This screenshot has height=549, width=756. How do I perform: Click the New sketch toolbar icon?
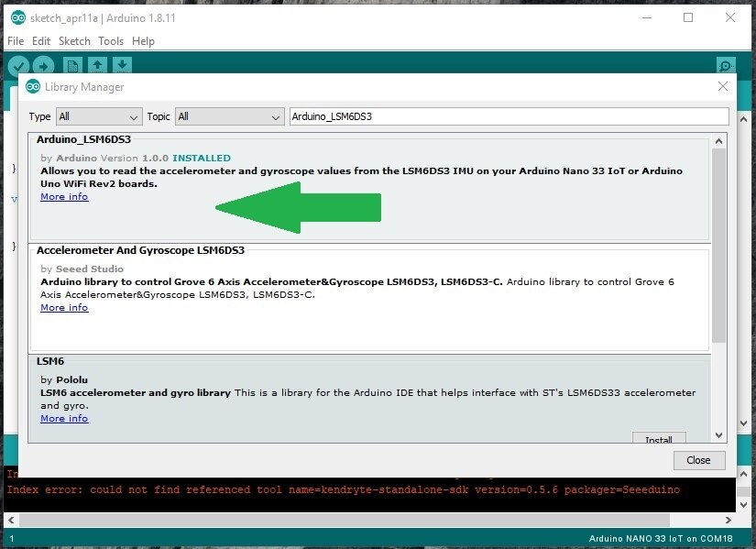[72, 65]
